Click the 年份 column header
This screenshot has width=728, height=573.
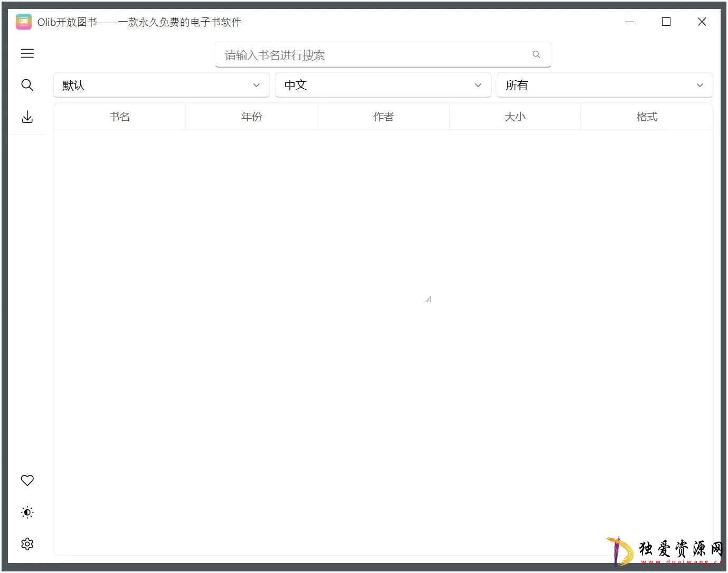coord(252,117)
